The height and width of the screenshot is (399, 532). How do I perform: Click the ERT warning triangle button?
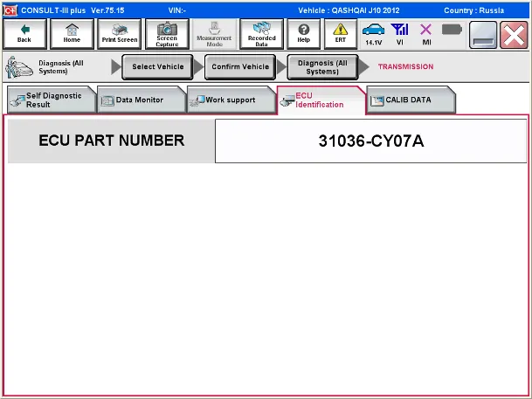[341, 34]
